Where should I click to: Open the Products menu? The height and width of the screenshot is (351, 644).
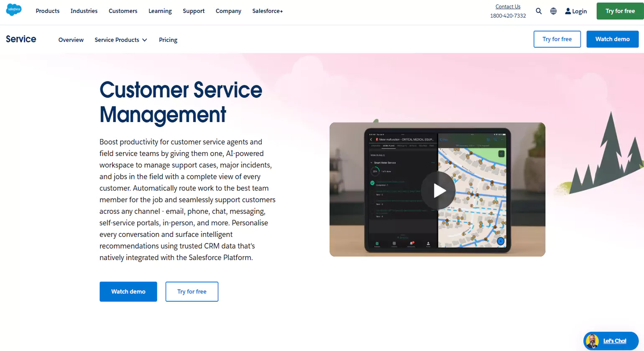coord(47,11)
